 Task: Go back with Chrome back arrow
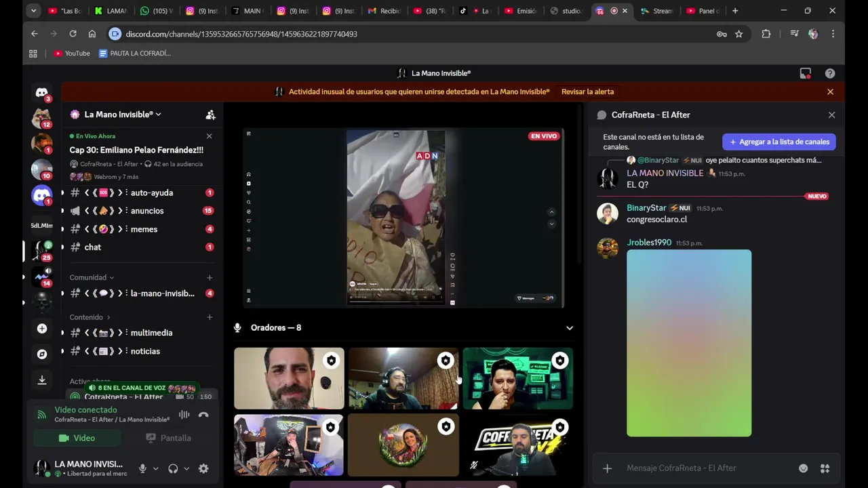pos(35,34)
